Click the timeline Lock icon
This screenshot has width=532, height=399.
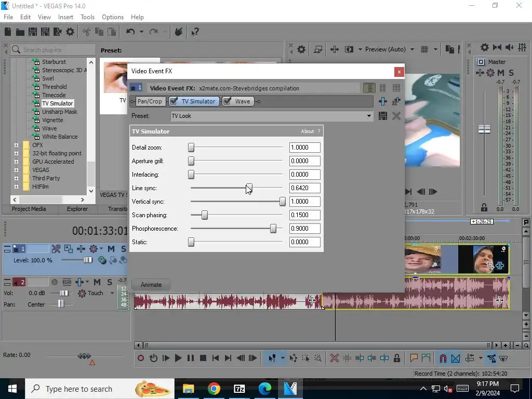[x=396, y=358]
